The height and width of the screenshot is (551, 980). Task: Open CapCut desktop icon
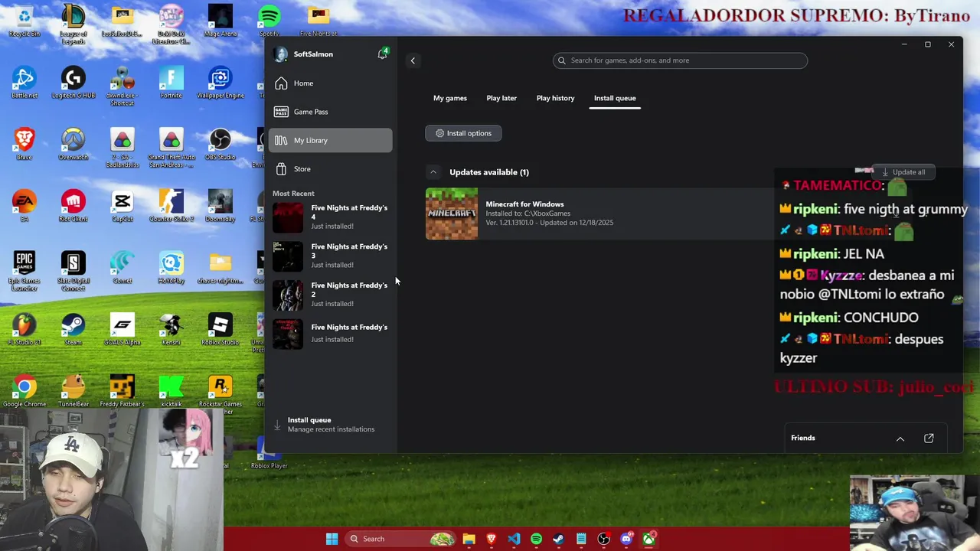pos(122,207)
